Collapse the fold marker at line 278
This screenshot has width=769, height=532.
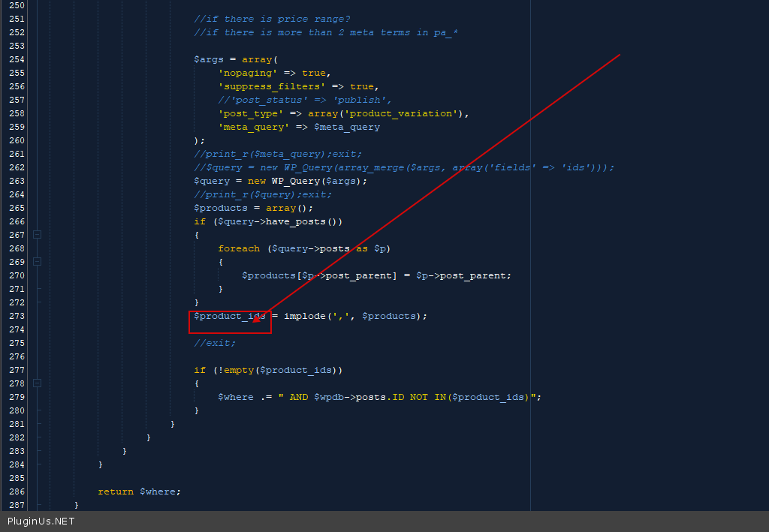point(37,383)
